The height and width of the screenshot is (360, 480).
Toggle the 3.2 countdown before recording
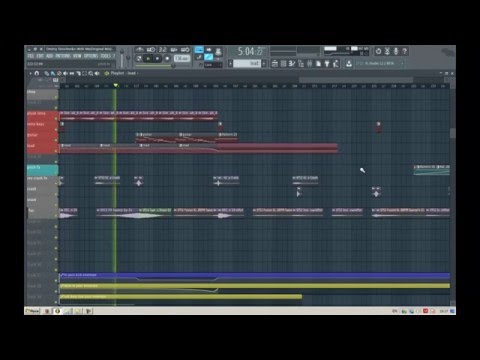162,50
